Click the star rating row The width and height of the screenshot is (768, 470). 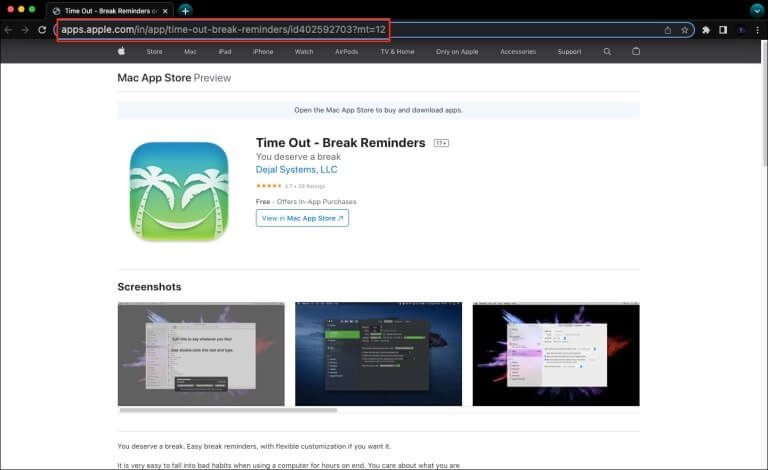click(x=290, y=186)
